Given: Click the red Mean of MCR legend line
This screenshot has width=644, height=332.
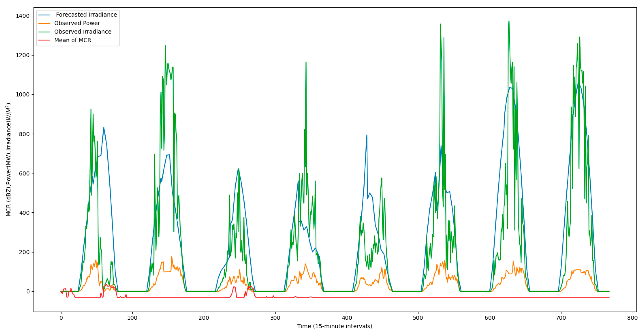Looking at the screenshot, I should 44,41.
